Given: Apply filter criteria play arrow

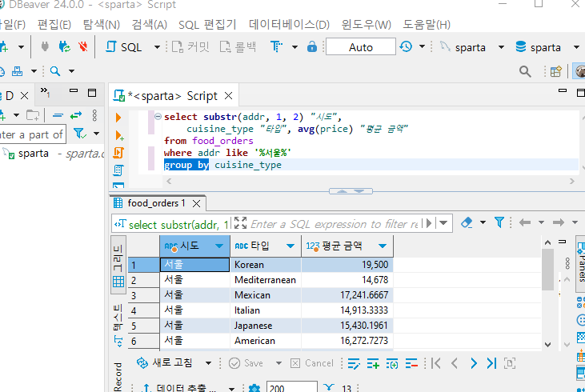Looking at the screenshot, I should coord(429,223).
